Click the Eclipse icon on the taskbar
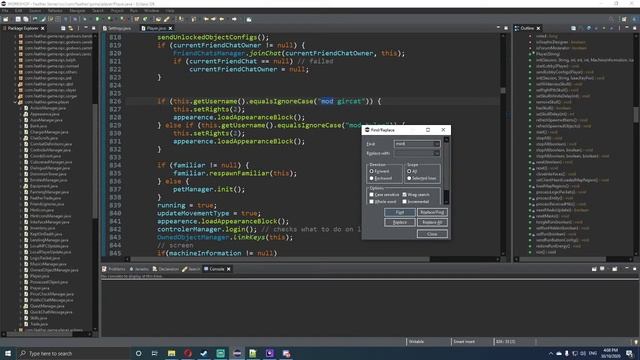This screenshot has width=640, height=360. [x=237, y=353]
